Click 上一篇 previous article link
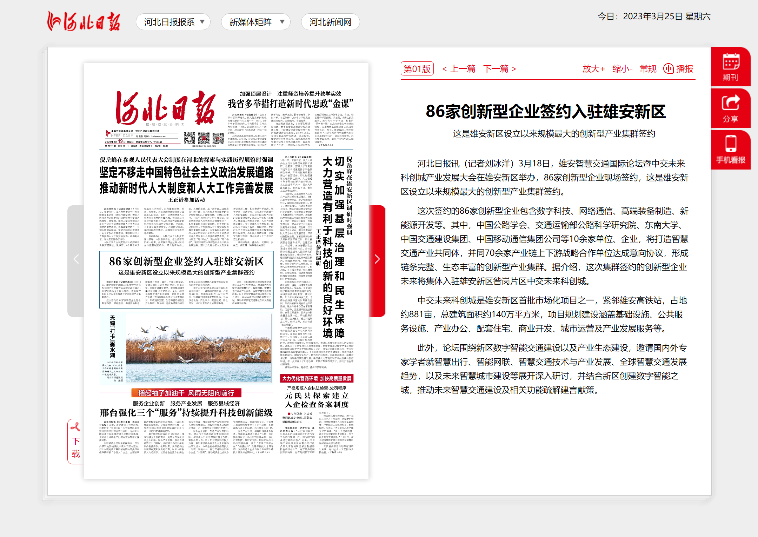Screen dimensions: 758x537 pyautogui.click(x=457, y=69)
